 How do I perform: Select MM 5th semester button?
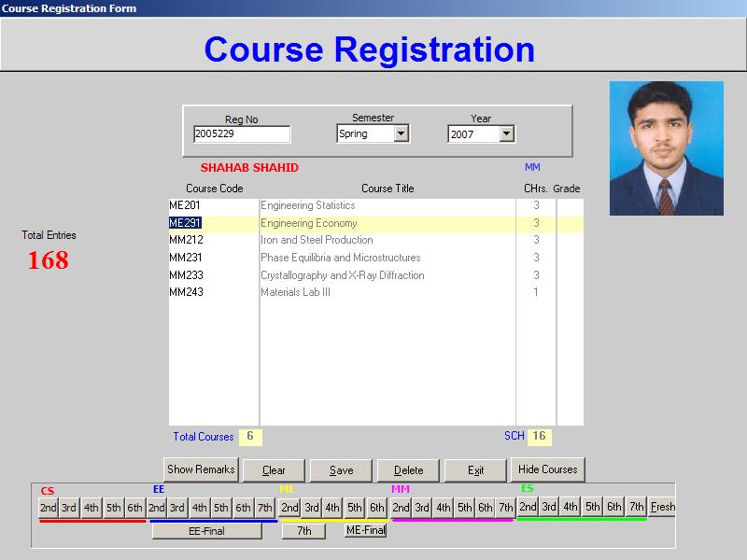point(464,508)
